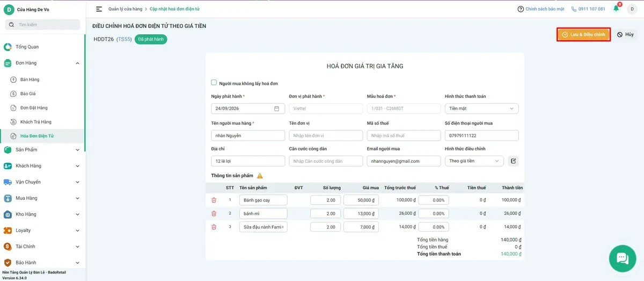This screenshot has width=644, height=281.
Task: Click the Căn cước công dân input
Action: coord(326,161)
